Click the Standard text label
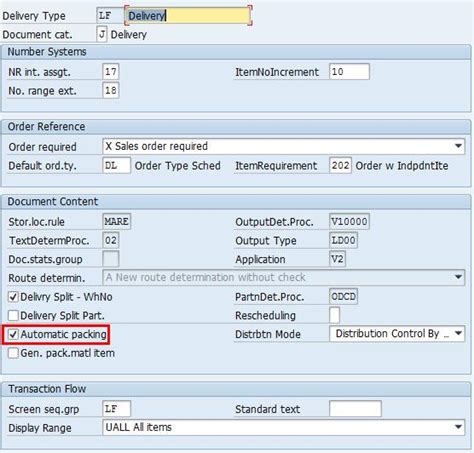The image size is (474, 453). point(268,409)
